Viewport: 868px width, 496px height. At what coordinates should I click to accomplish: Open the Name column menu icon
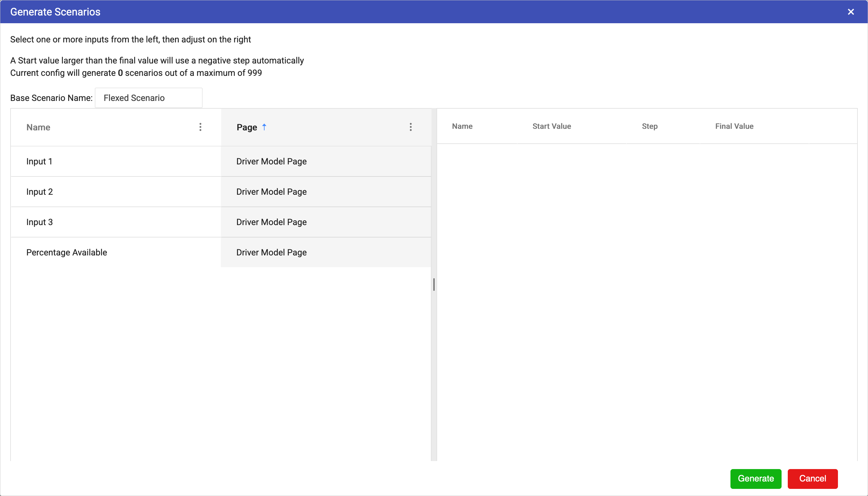click(200, 127)
